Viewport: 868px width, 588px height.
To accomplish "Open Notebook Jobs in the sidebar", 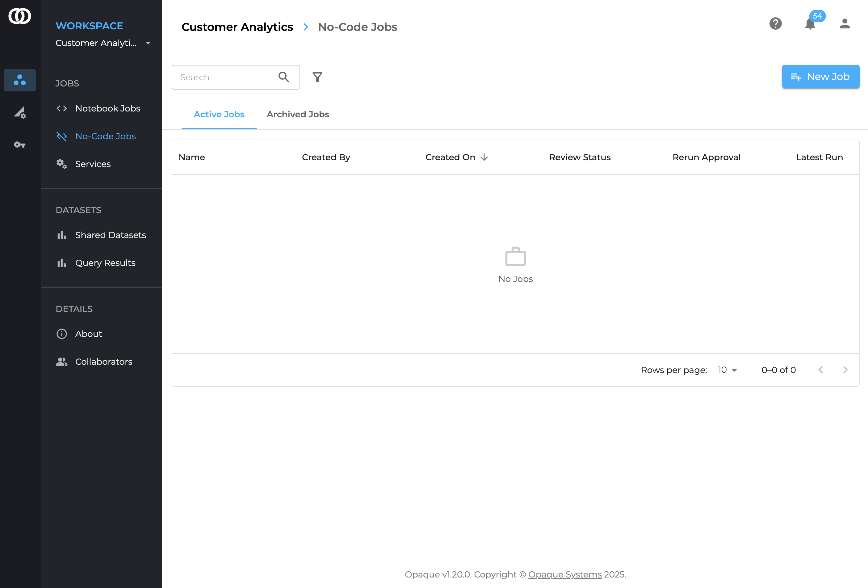I will pyautogui.click(x=107, y=108).
